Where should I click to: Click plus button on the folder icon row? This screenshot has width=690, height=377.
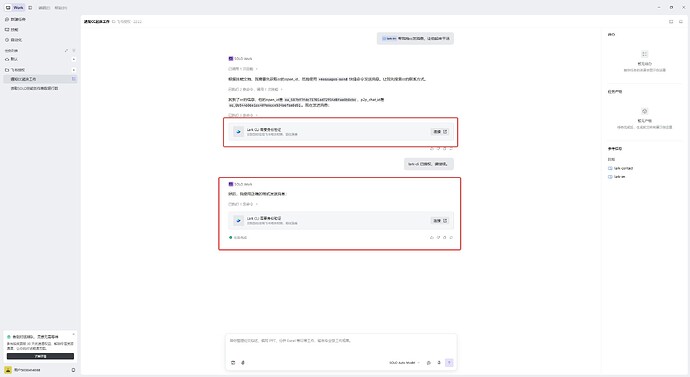[73, 70]
